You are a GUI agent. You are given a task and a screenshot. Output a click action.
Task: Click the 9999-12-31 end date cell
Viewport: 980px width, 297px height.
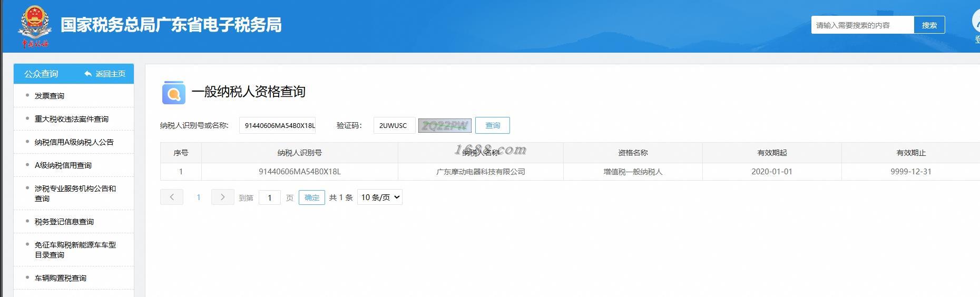tap(911, 172)
